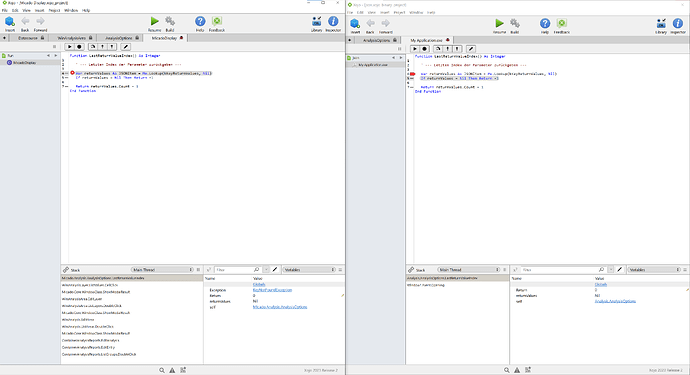Click messages icon right of left warning triangle
Image resolution: width=690 pixels, height=375 pixels.
183,370
